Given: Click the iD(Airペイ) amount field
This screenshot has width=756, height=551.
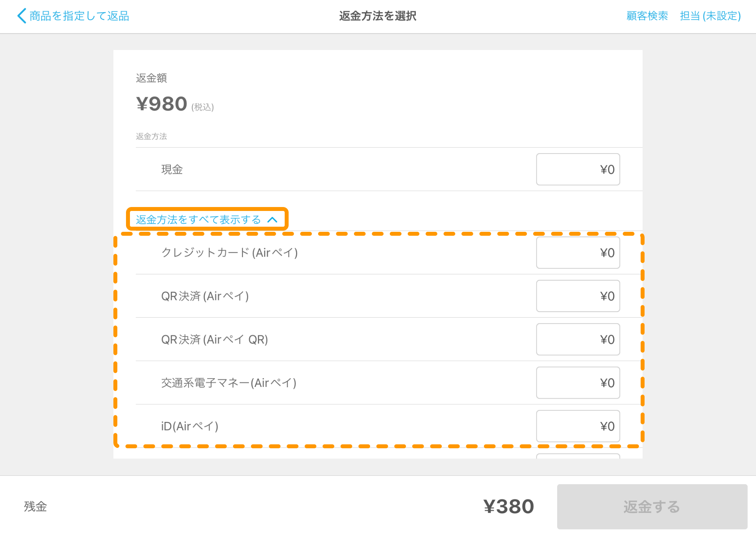Looking at the screenshot, I should pyautogui.click(x=578, y=426).
